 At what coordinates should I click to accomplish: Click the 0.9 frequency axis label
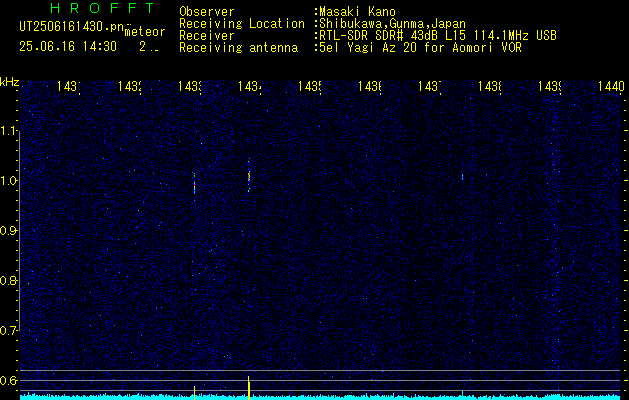(x=9, y=231)
